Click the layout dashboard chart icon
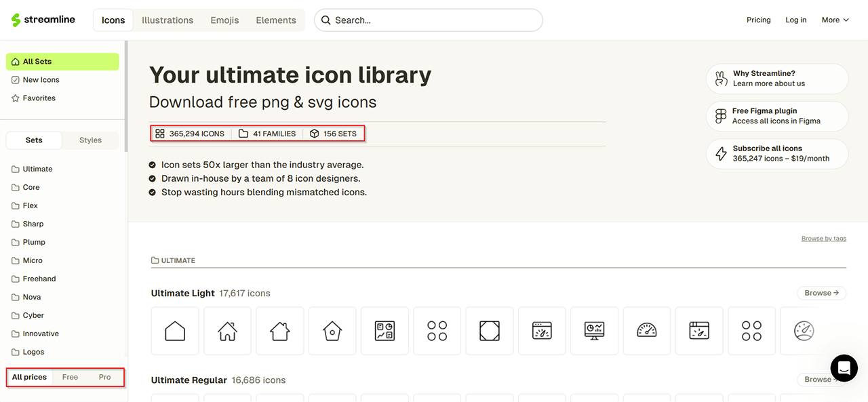This screenshot has width=868, height=402. [x=384, y=331]
